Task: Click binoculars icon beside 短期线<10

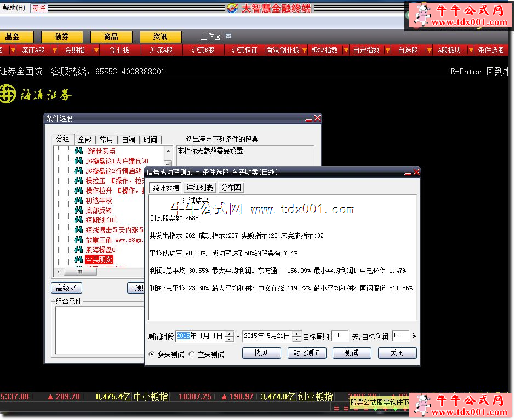Action: pyautogui.click(x=78, y=220)
